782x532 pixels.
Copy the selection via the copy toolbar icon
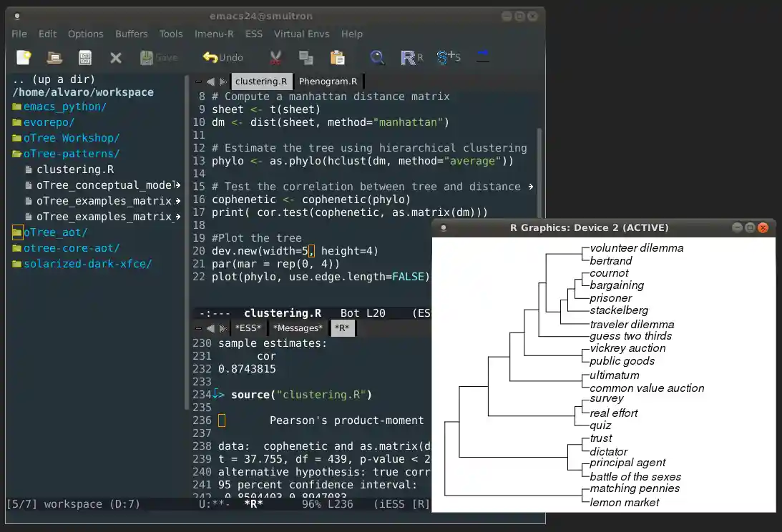pyautogui.click(x=306, y=57)
